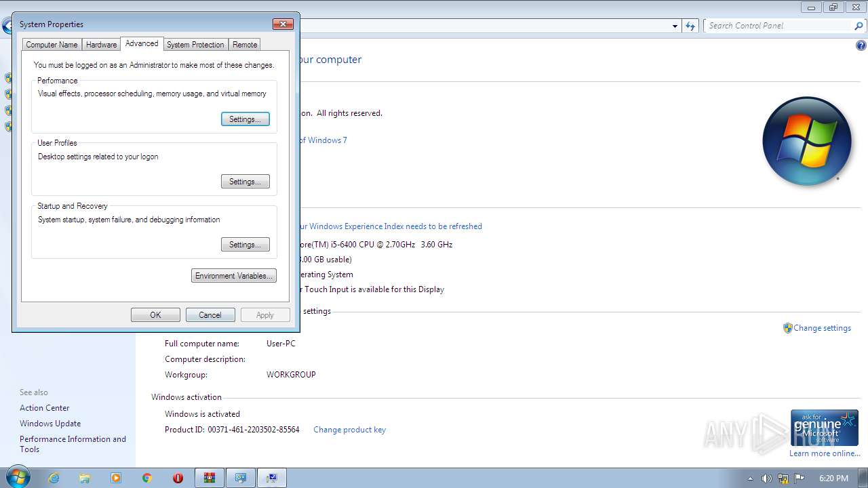
Task: Switch to the Control Panel System taskbar window
Action: coord(241,478)
